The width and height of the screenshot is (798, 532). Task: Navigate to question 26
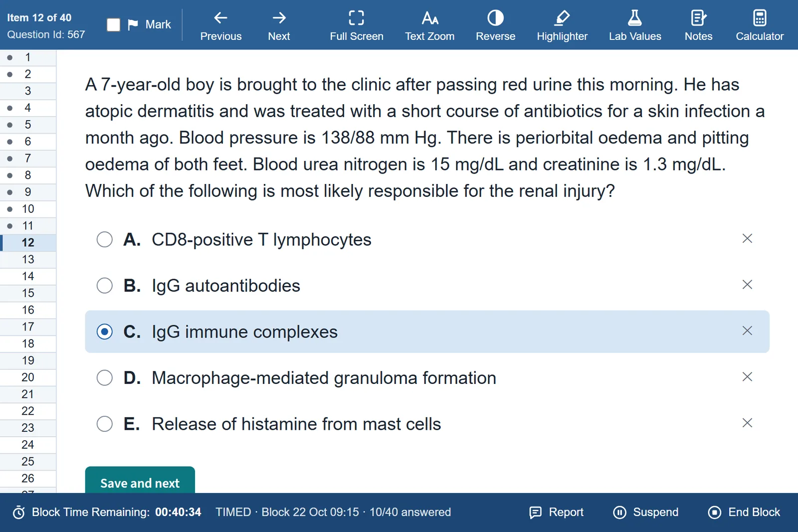click(28, 478)
